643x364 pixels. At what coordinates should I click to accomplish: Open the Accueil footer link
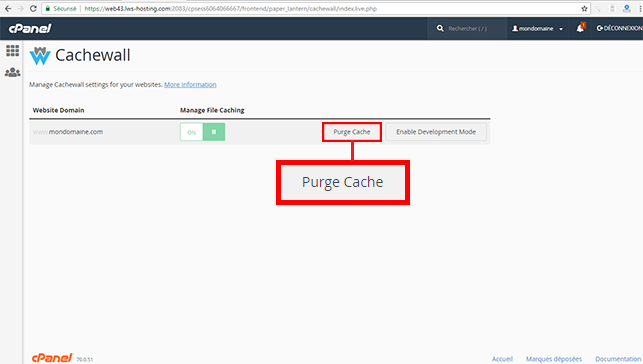tap(502, 359)
